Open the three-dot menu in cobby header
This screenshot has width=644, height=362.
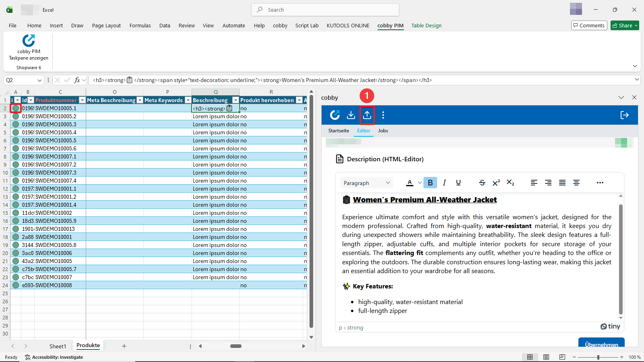click(383, 115)
